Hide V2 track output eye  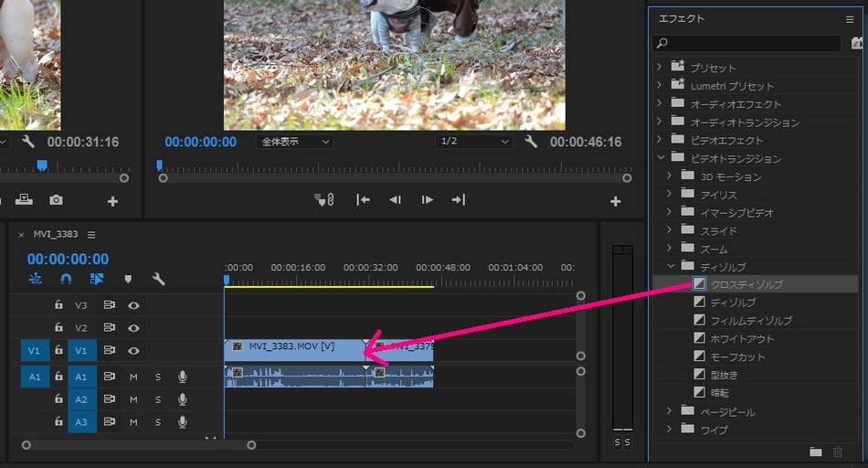coord(133,328)
